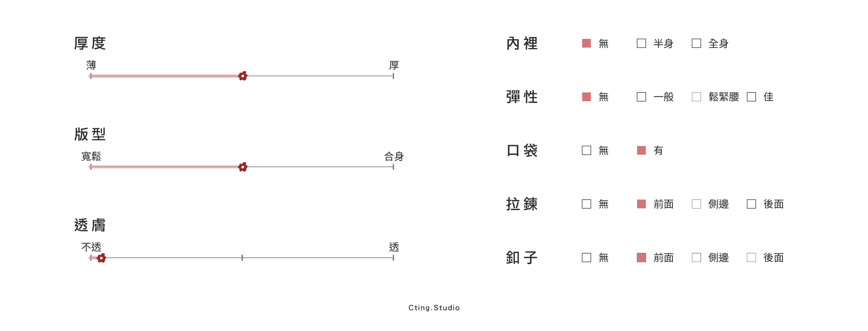Select the 後面 checkbox for 拉鍊

[751, 204]
